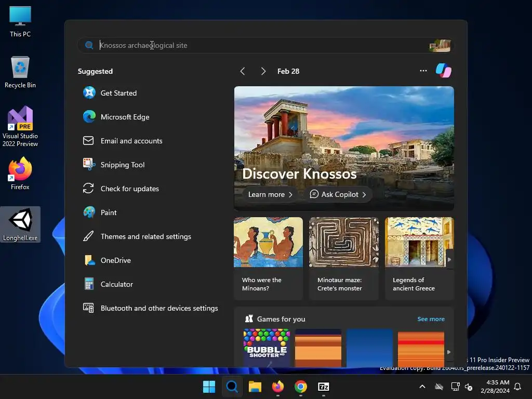Open Copilot from the search panel
The width and height of the screenshot is (532, 399).
pos(444,71)
